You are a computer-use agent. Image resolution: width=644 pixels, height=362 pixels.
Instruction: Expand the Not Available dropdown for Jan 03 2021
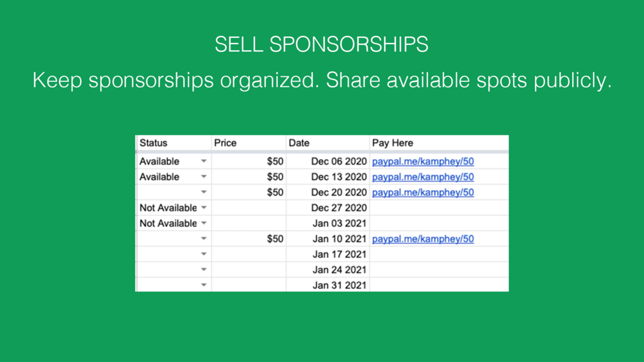pos(204,223)
